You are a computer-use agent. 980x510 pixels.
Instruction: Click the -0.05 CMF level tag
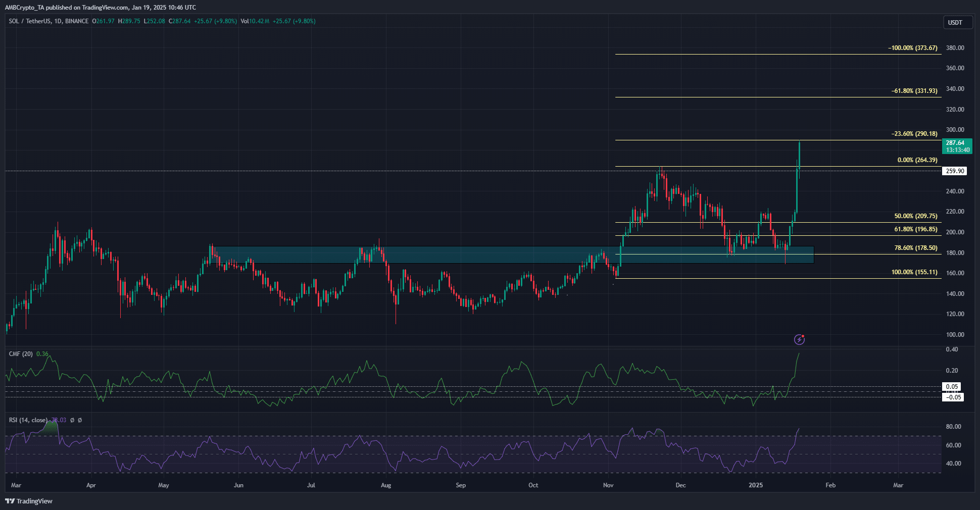click(x=953, y=397)
